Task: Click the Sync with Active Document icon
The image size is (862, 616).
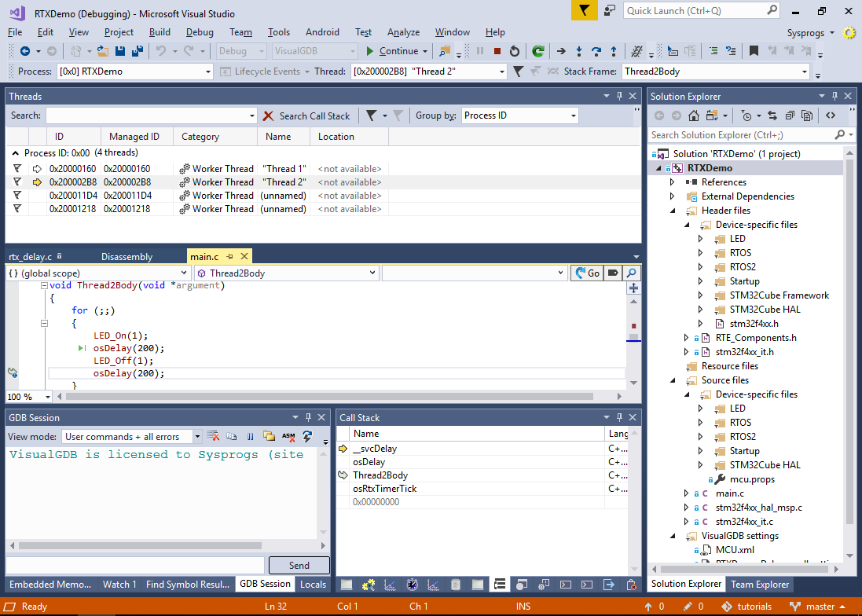Action: pyautogui.click(x=772, y=115)
